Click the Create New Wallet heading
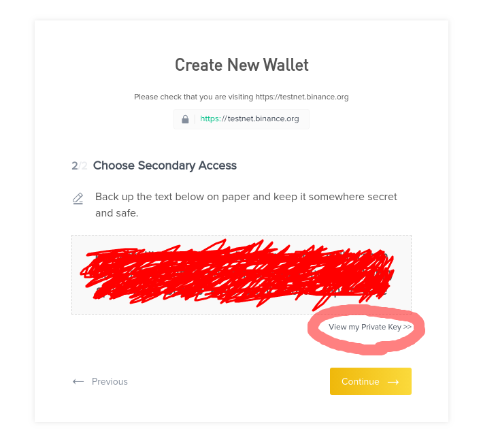 [x=242, y=65]
